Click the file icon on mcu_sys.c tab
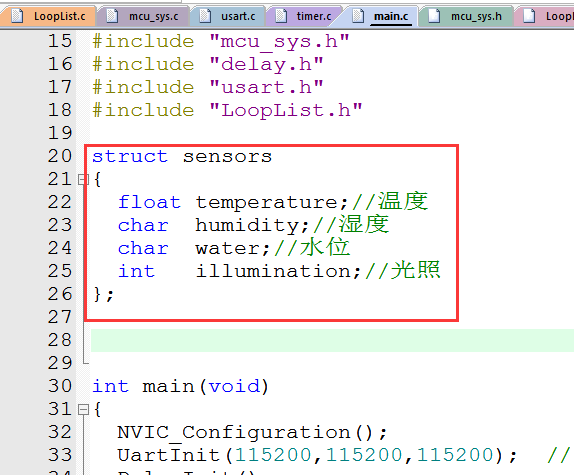The image size is (574, 475). point(112,16)
